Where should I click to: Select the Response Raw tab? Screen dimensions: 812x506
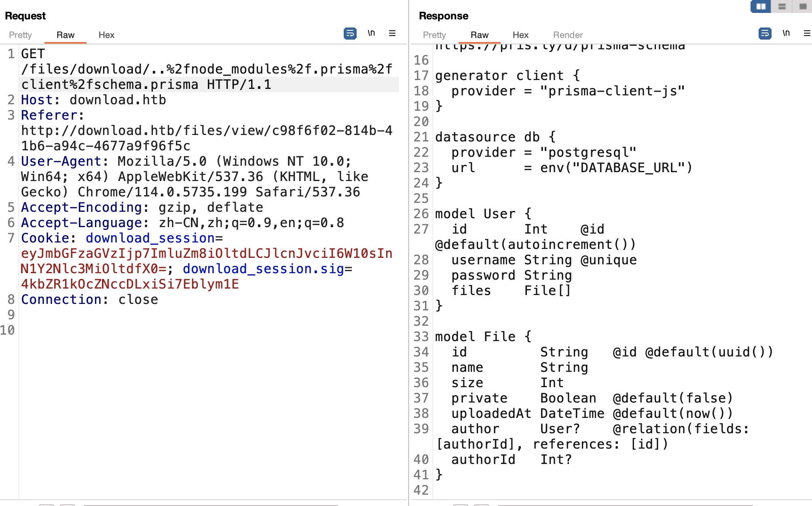[x=479, y=35]
